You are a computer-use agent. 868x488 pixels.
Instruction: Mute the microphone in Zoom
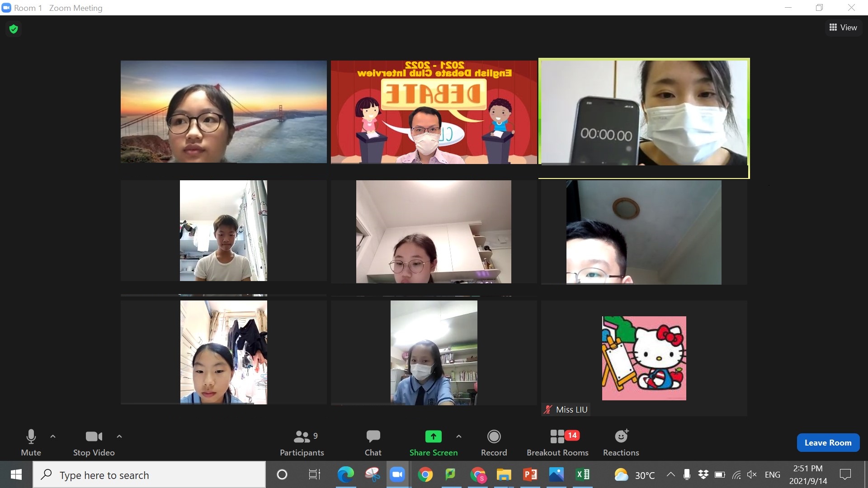click(x=31, y=442)
